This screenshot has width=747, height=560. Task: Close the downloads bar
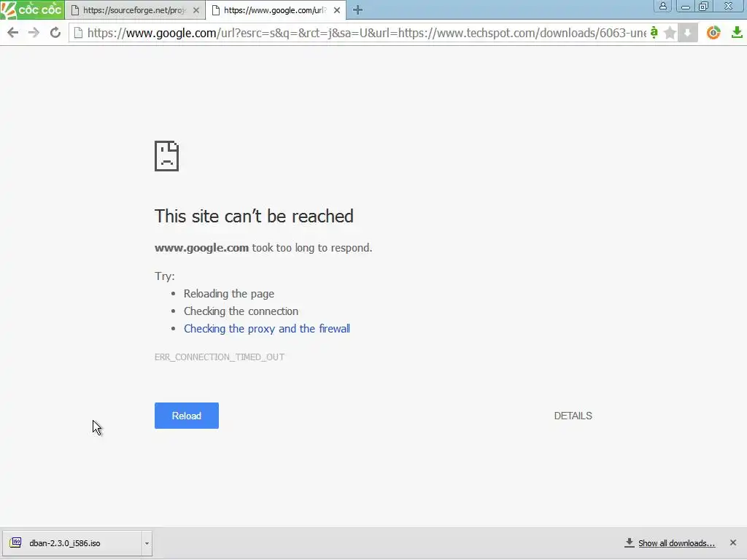(732, 542)
